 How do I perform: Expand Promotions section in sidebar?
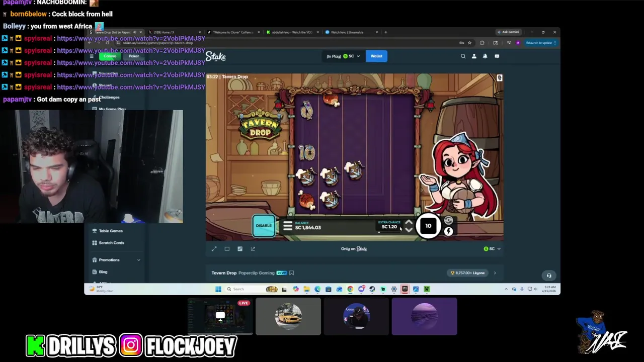116,260
